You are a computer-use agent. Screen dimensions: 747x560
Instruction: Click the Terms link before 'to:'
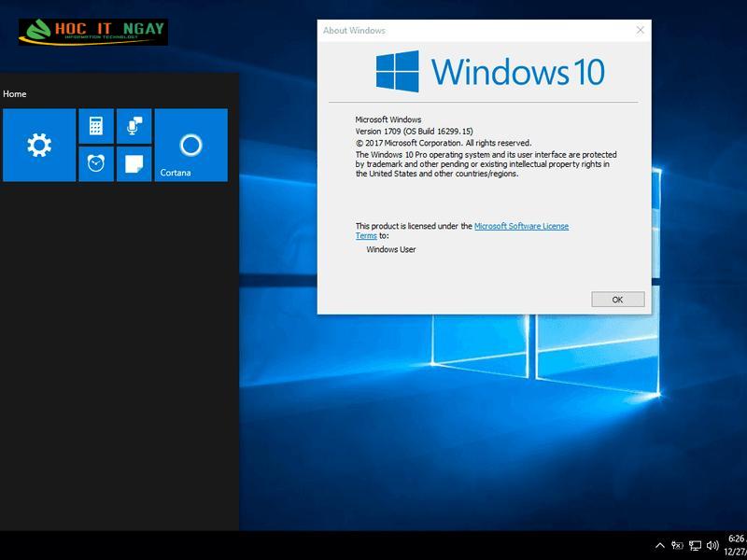366,236
